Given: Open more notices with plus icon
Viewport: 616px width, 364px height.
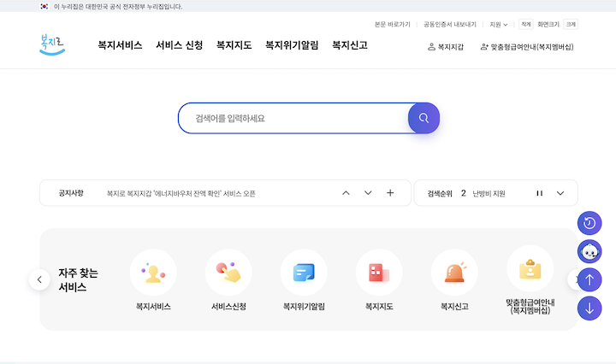Looking at the screenshot, I should click(390, 193).
